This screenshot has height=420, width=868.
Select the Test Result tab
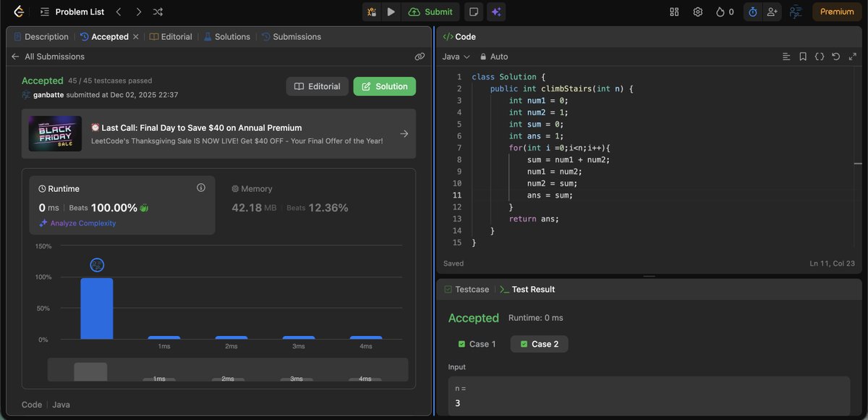527,289
